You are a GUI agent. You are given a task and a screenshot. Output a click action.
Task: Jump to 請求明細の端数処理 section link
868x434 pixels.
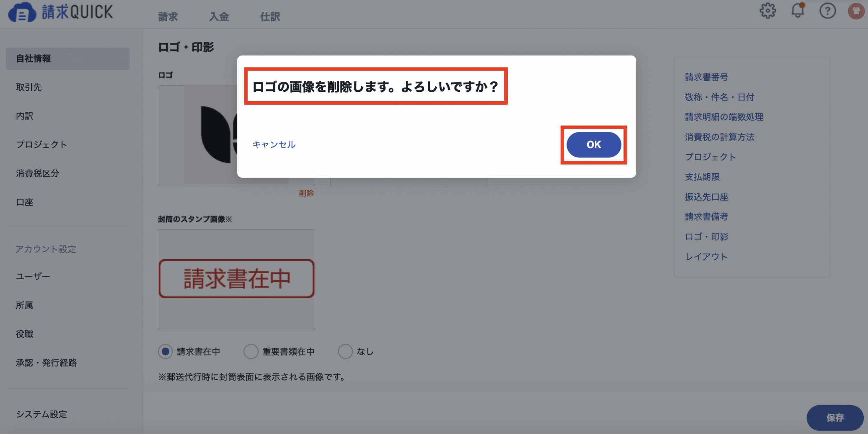pos(724,117)
